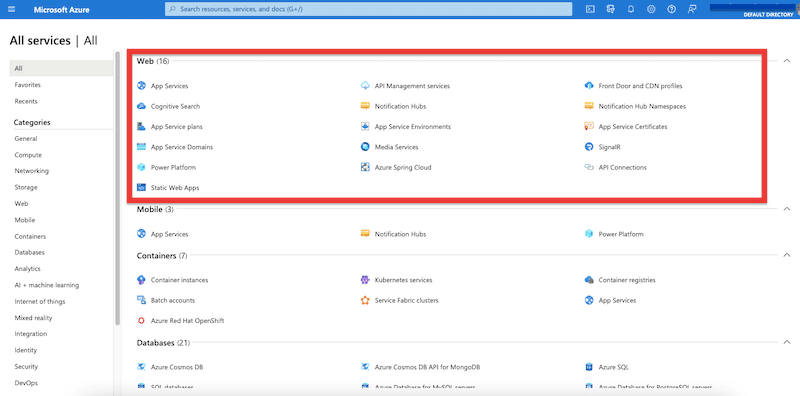Choose AI + machine learning category
The width and height of the screenshot is (800, 396).
pos(47,285)
